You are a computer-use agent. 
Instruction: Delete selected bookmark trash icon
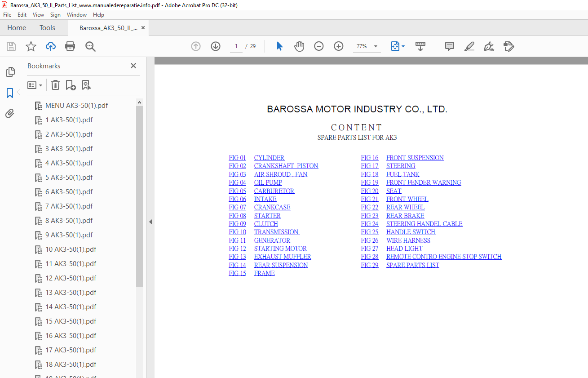(x=55, y=85)
